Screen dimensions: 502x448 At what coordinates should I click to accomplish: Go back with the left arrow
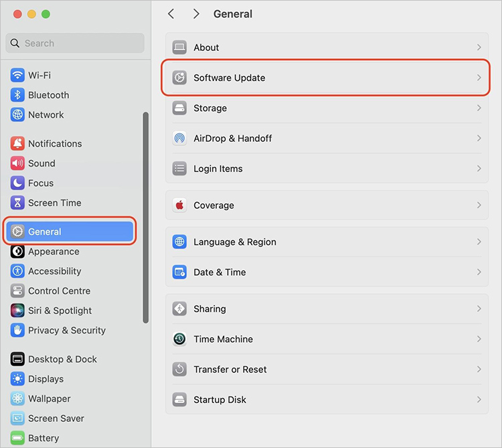pyautogui.click(x=171, y=14)
